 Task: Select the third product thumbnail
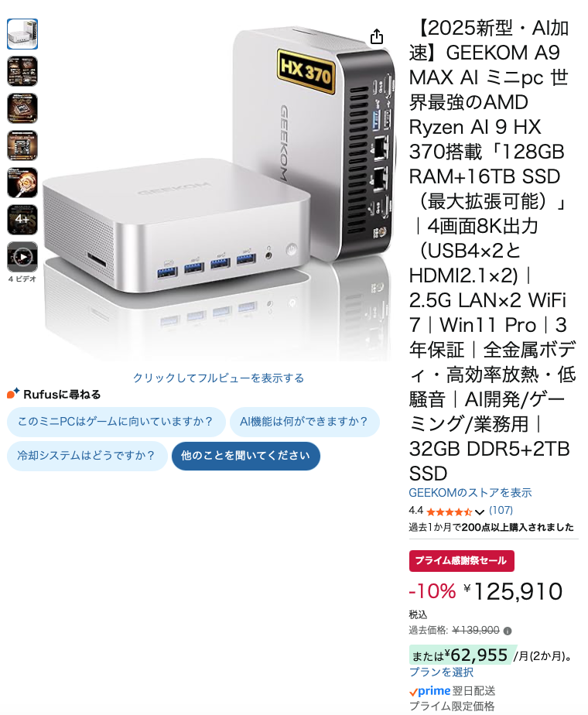pyautogui.click(x=22, y=108)
